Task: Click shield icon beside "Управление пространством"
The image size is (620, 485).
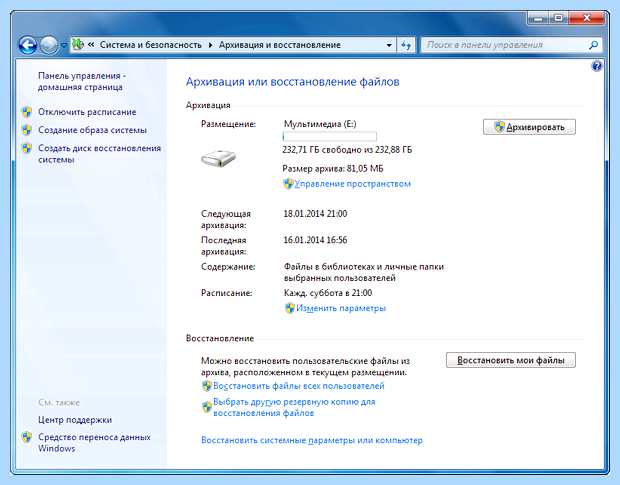Action: coord(288,184)
